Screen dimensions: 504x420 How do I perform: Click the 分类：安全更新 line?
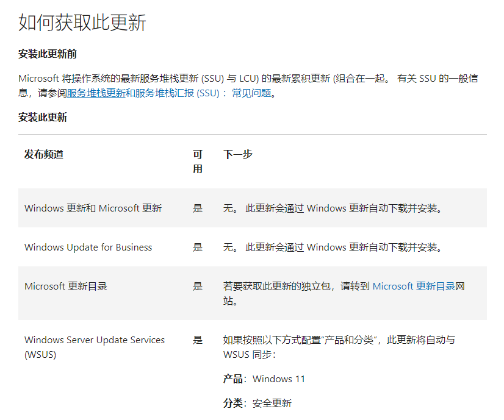257,403
